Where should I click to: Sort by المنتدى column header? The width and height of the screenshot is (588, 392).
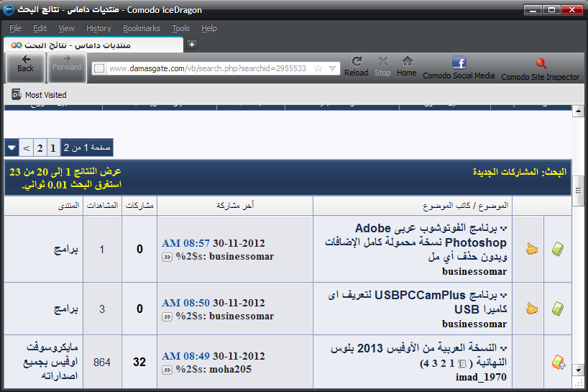click(x=68, y=205)
